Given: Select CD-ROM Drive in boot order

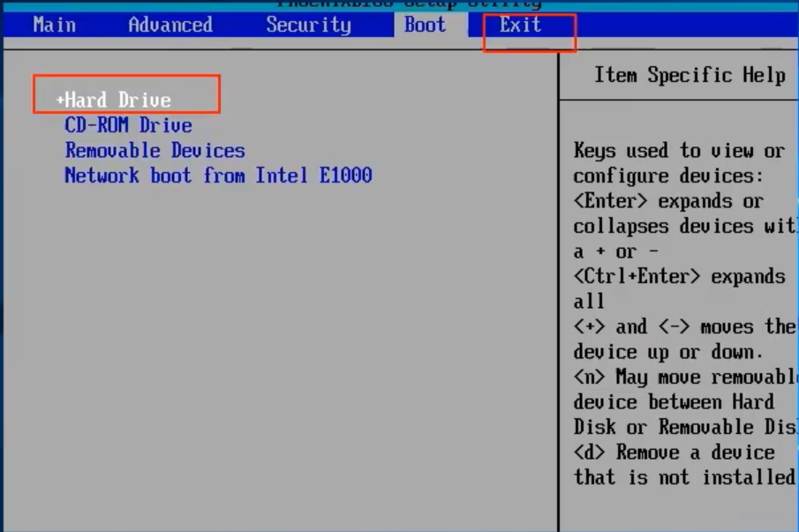Looking at the screenshot, I should point(128,125).
